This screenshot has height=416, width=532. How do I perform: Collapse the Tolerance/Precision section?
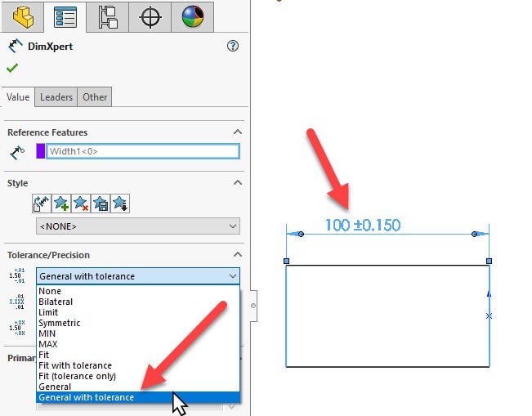pos(238,254)
